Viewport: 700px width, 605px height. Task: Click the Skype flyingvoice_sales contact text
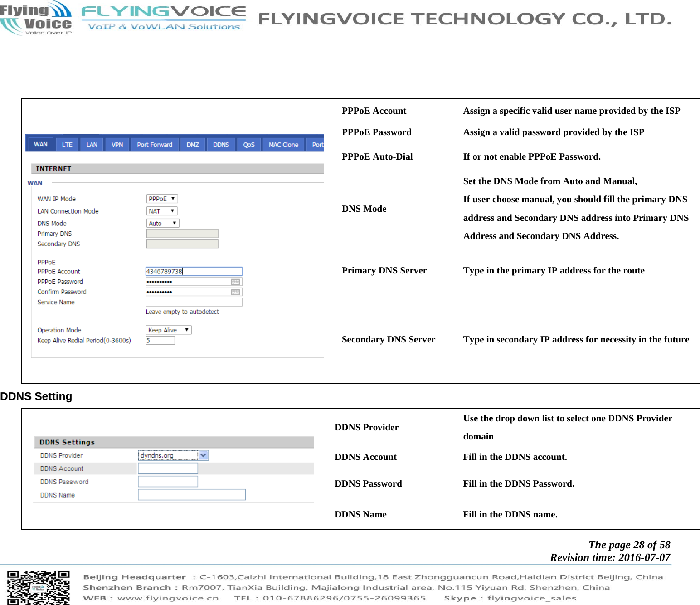point(510,598)
